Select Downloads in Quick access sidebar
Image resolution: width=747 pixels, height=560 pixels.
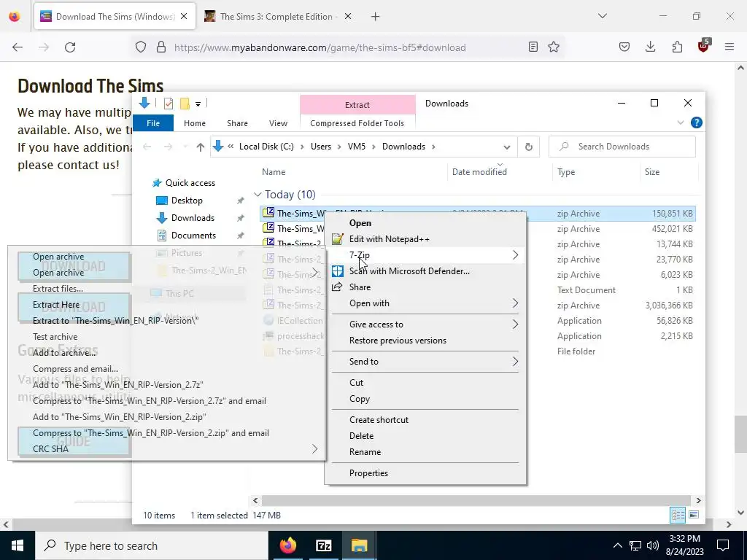(x=193, y=218)
